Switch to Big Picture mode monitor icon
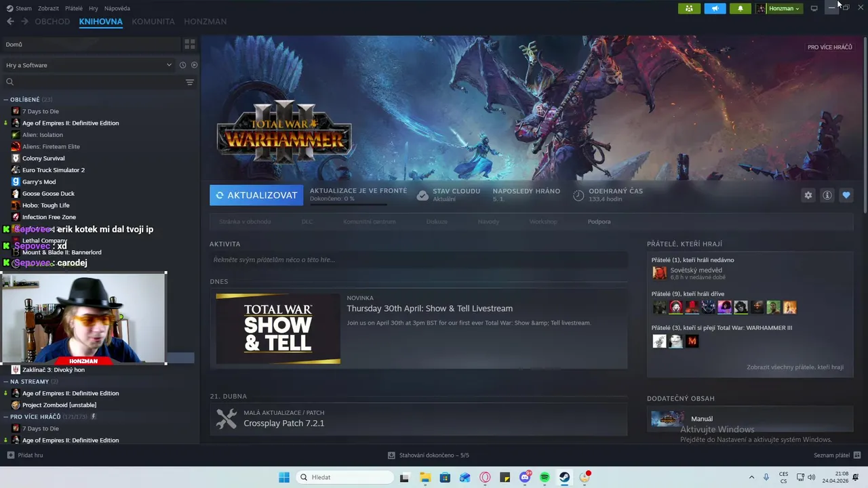This screenshot has height=488, width=868. click(x=814, y=8)
